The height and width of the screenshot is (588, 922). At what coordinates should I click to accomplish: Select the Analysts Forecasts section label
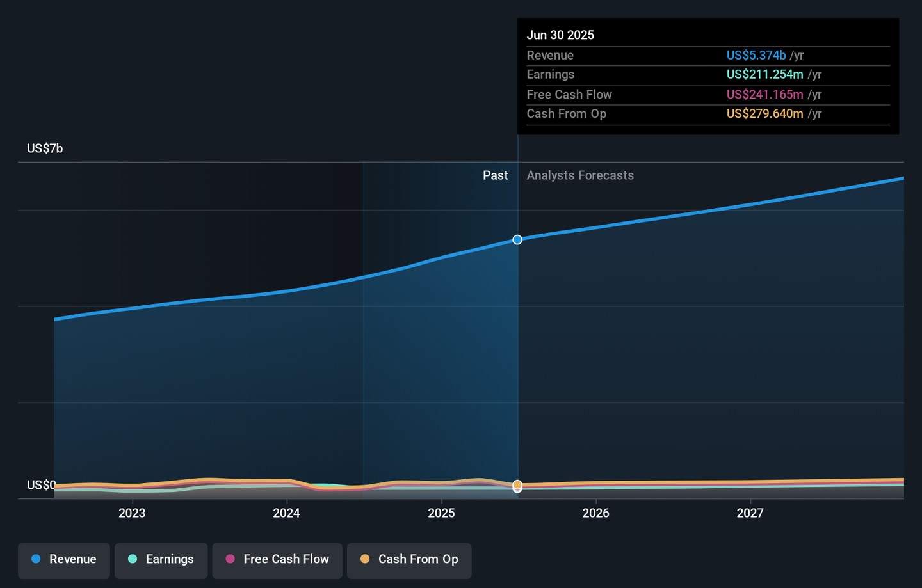coord(580,175)
